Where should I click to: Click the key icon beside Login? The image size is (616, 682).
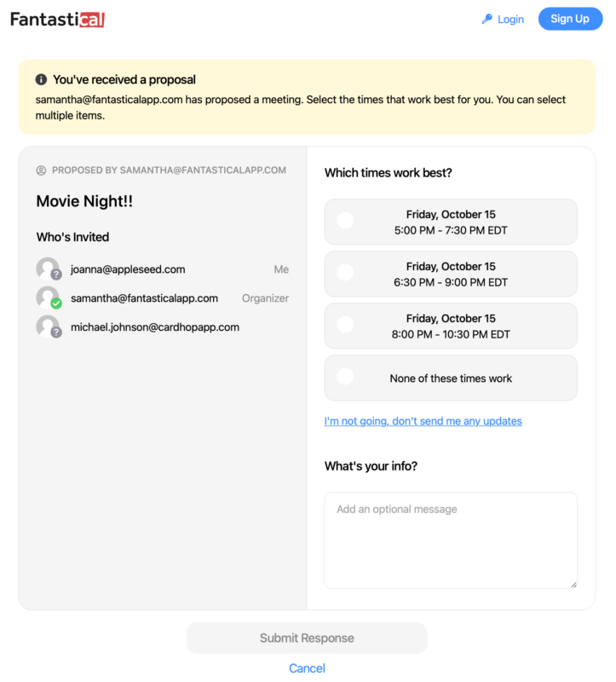(x=486, y=19)
